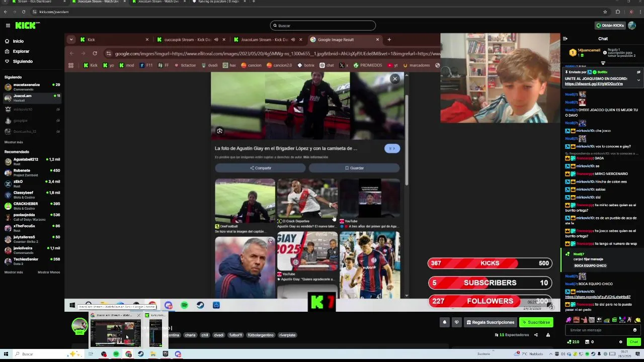644x362 pixels.
Task: Open Siguiendo in Kick sidebar
Action: [23, 61]
